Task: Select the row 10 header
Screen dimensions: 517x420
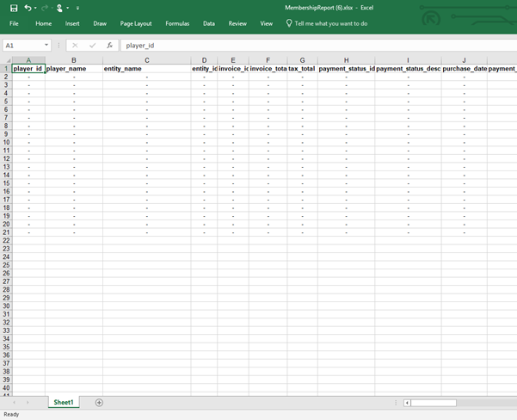Action: pyautogui.click(x=6, y=142)
